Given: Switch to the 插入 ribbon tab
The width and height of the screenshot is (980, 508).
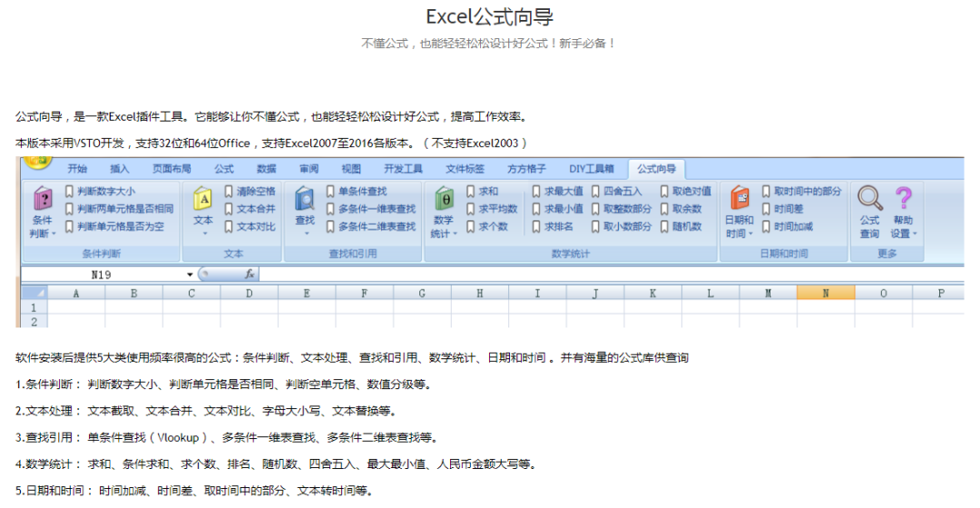Looking at the screenshot, I should point(120,169).
